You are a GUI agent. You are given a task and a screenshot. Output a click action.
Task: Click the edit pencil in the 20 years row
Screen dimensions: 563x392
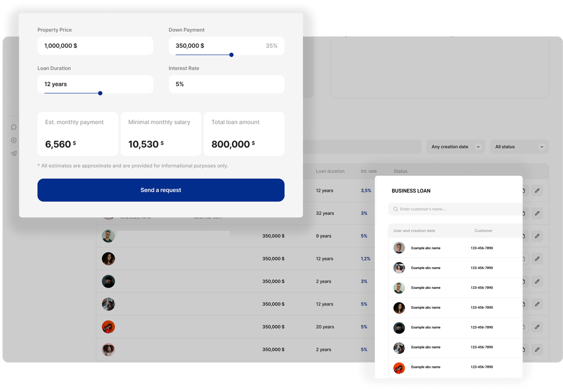(537, 327)
